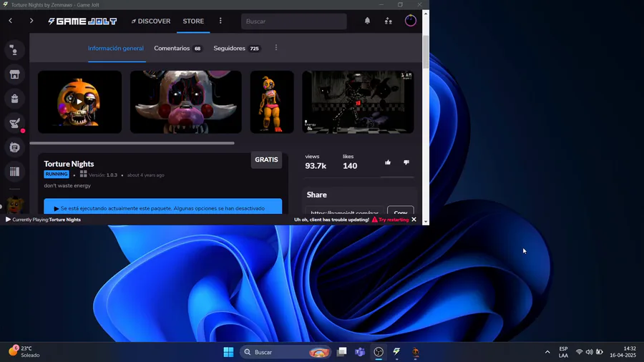Open the running game taskbar icon
Viewport: 644px width, 362px height.
click(x=415, y=352)
